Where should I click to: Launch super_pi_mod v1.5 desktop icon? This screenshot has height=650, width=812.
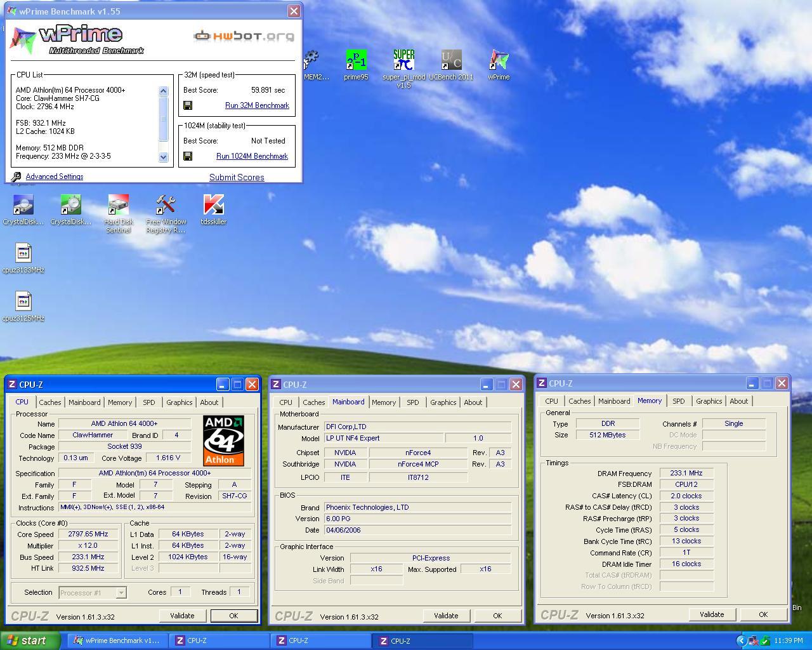403,60
